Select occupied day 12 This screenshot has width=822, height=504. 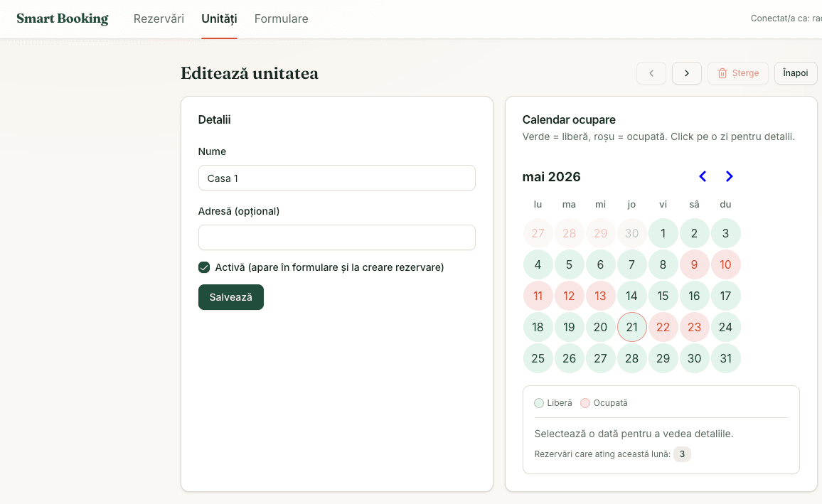tap(570, 296)
